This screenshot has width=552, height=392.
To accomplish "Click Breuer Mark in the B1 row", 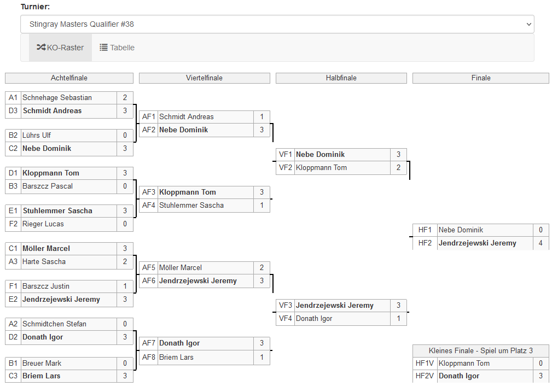I will pos(42,363).
